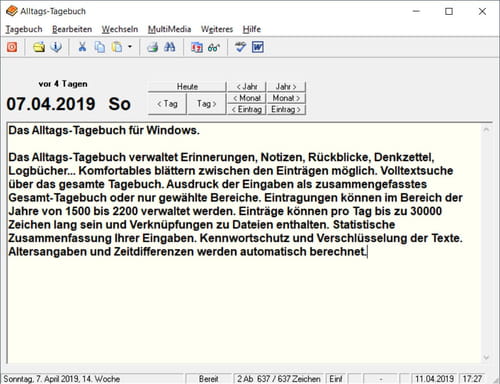Copy text with the copy icon

100,47
